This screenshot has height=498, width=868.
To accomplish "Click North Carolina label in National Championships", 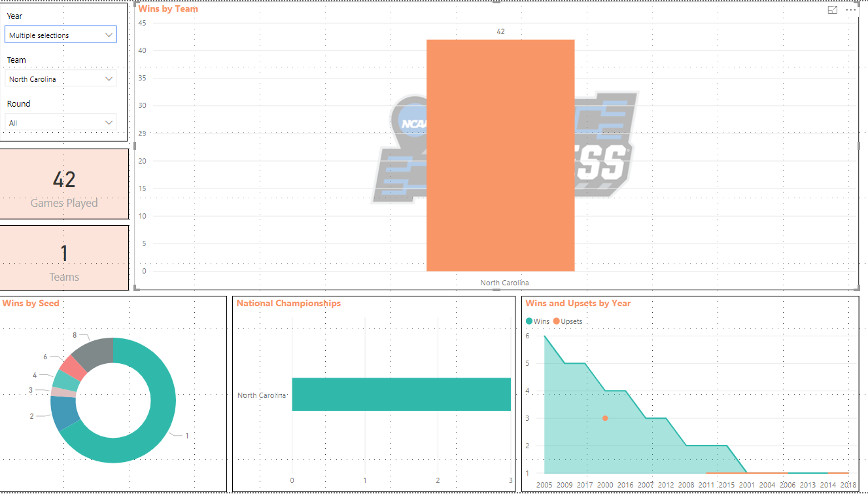I will 262,395.
